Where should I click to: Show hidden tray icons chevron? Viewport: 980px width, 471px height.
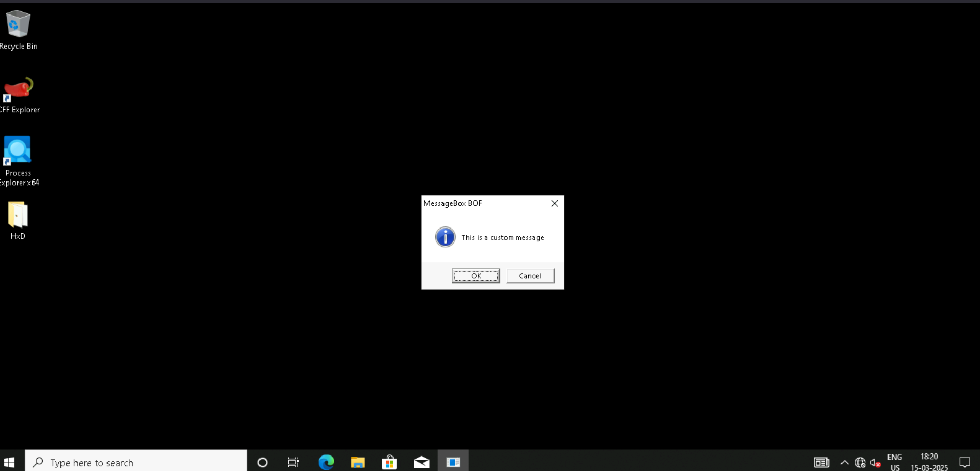(844, 462)
